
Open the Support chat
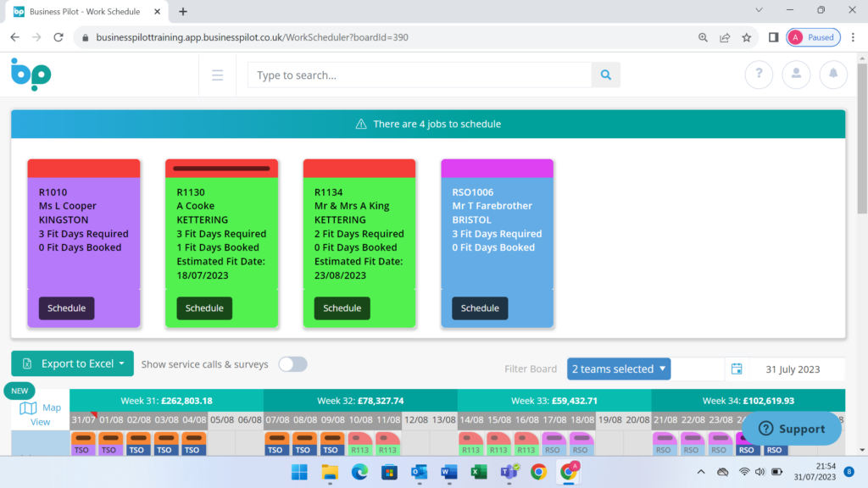click(x=793, y=429)
